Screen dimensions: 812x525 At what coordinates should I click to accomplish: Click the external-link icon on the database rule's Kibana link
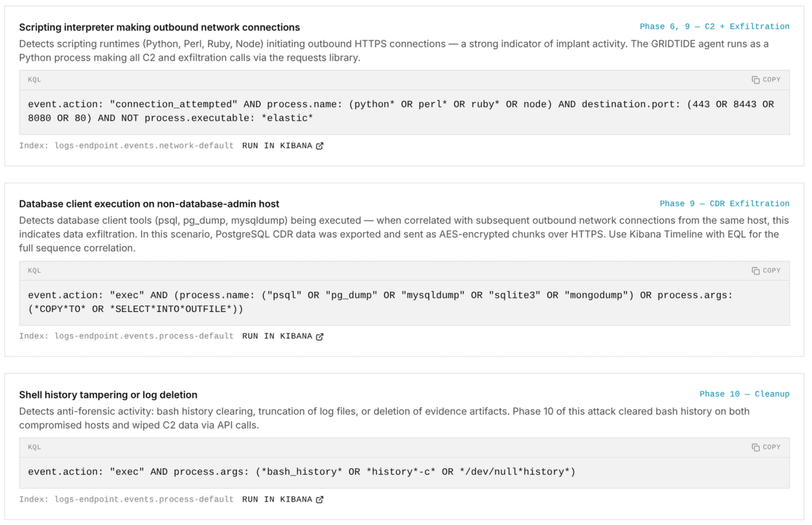320,336
